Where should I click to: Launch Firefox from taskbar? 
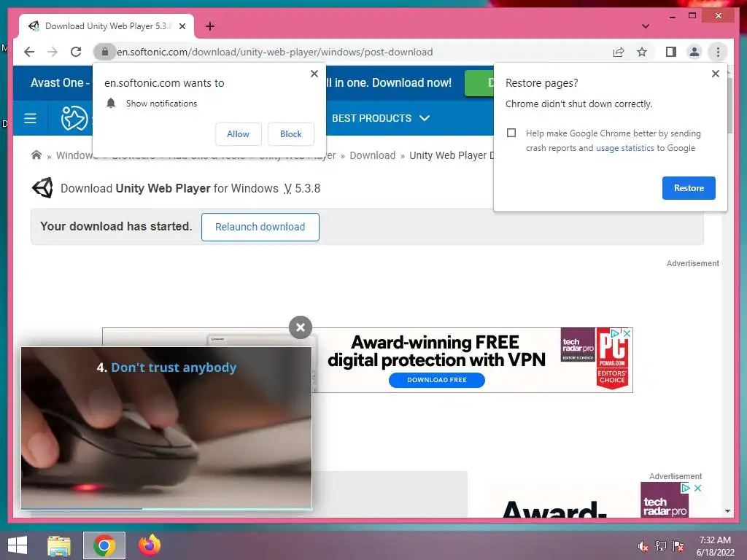click(x=150, y=545)
